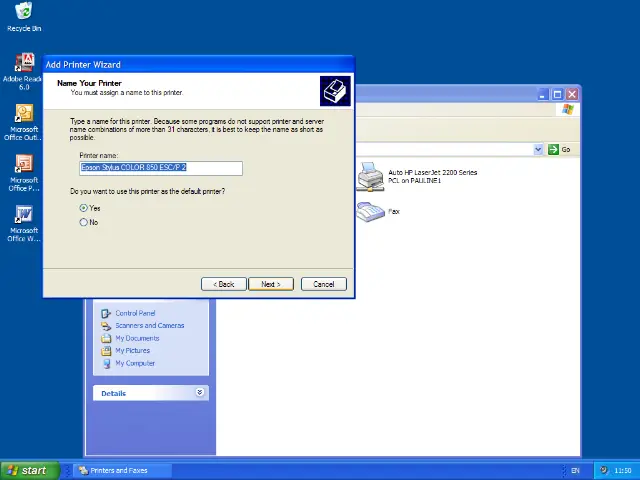Open the Control Panel link
640x480 pixels.
coord(135,313)
